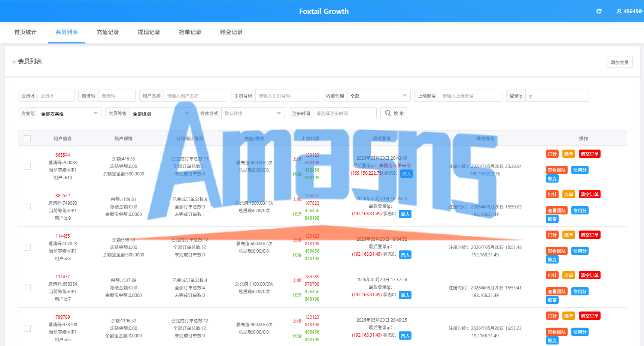The width and height of the screenshot is (644, 346).
Task: Open the 内部代理 dropdown showing 全部
Action: point(379,96)
